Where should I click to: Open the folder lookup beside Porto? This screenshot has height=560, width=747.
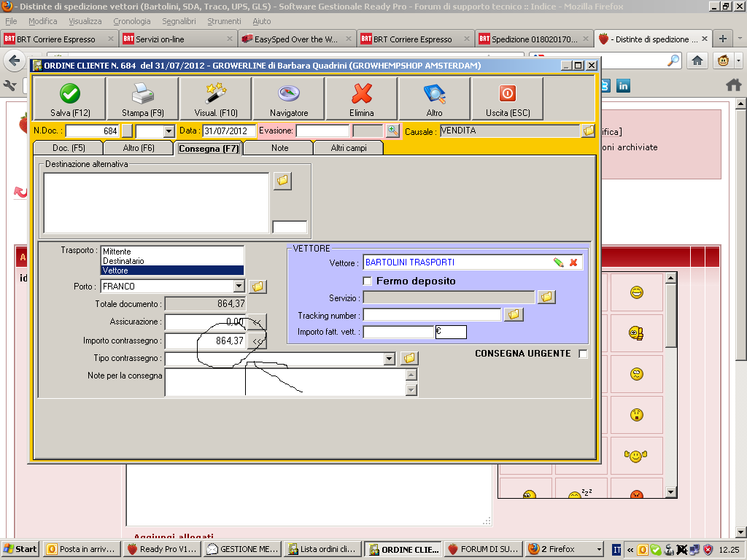coord(258,286)
